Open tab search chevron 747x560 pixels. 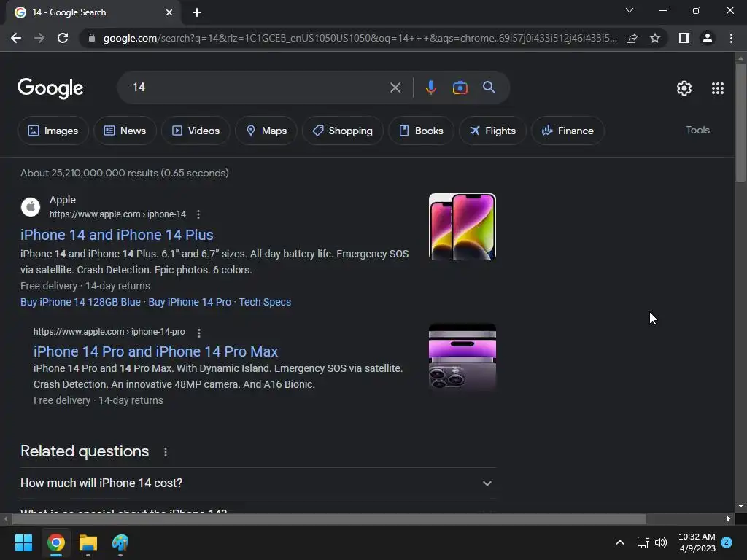630,10
